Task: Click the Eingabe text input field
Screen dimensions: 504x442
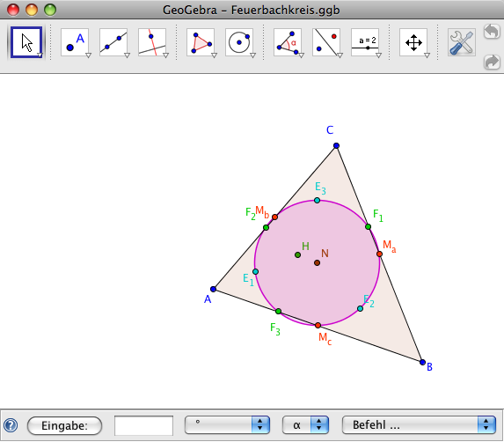Action: pyautogui.click(x=143, y=425)
